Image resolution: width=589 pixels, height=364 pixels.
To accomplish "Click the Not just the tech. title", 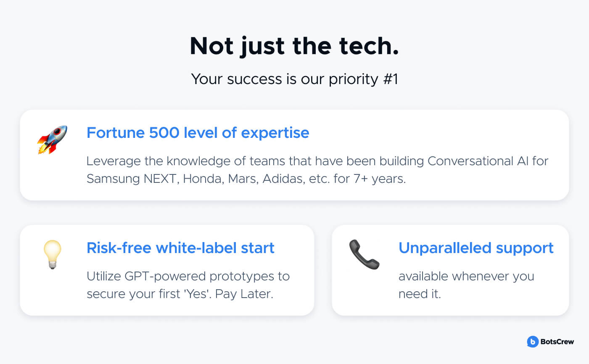I will [x=294, y=46].
